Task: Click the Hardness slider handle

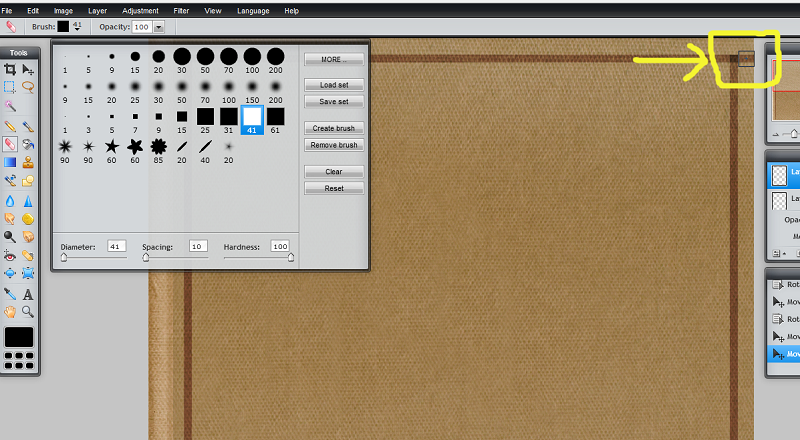Action: click(x=291, y=258)
